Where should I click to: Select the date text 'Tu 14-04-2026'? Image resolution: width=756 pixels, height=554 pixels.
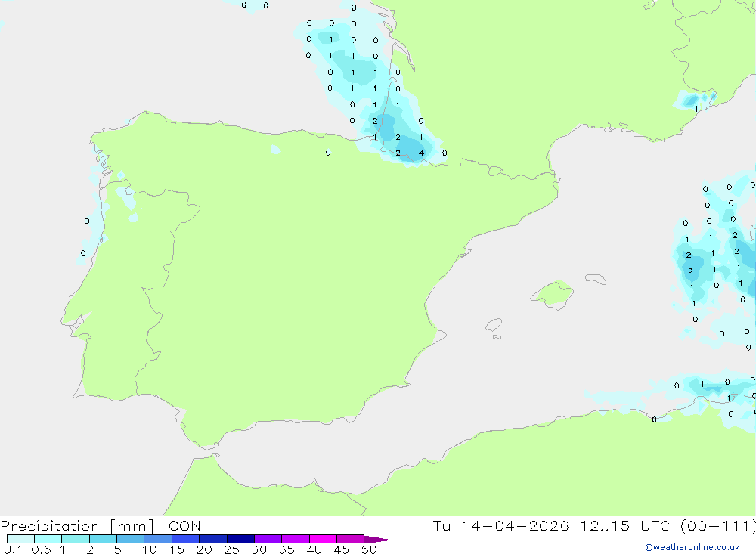500,526
